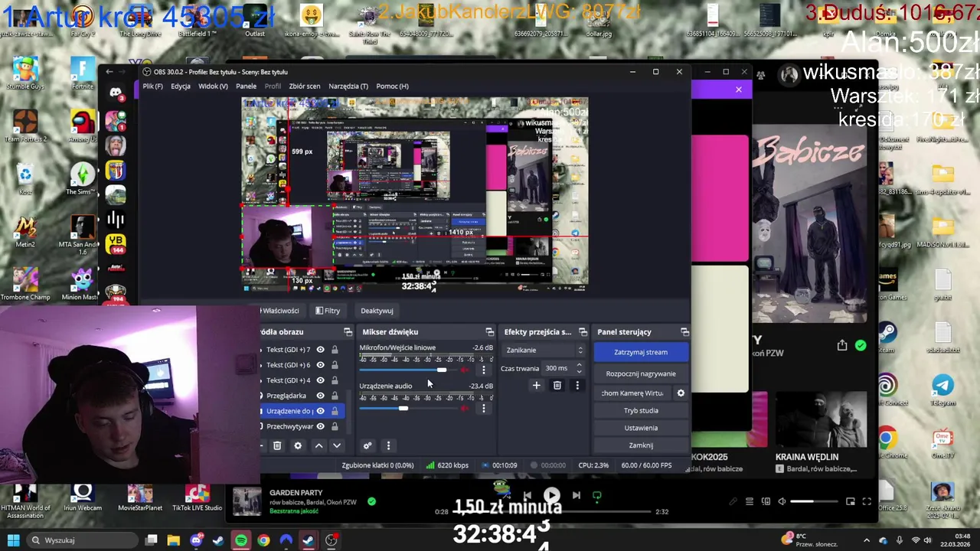The image size is (980, 551).
Task: Toggle lock on Przechwytywar source
Action: click(335, 426)
